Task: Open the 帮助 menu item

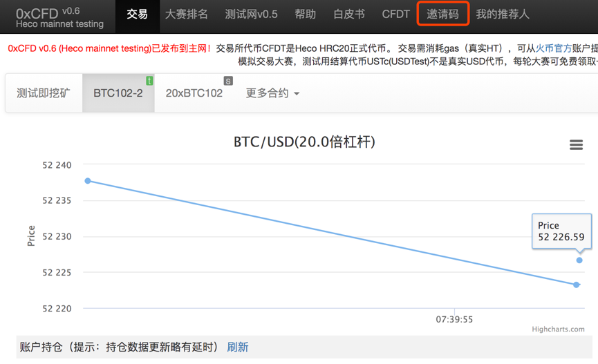Action: (x=305, y=15)
